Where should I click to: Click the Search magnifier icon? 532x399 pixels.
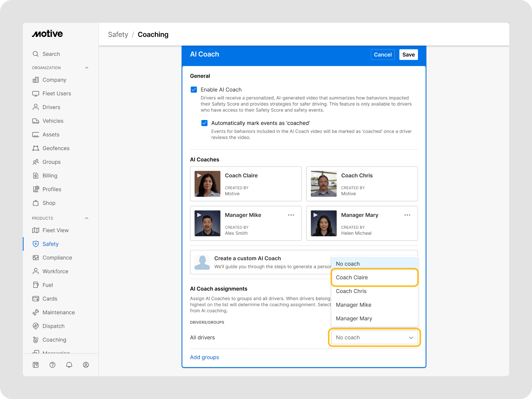pos(36,54)
